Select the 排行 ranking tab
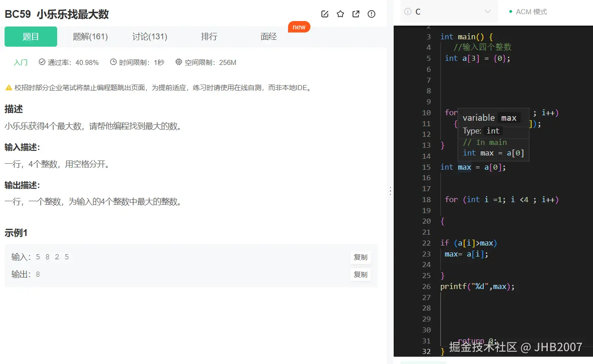Viewport: 593px width, 364px height. pyautogui.click(x=209, y=37)
